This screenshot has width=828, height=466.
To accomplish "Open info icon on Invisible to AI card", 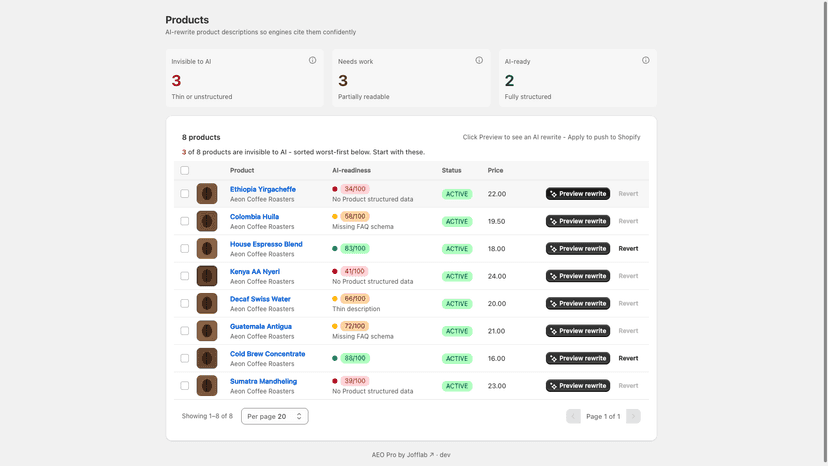I will [313, 60].
